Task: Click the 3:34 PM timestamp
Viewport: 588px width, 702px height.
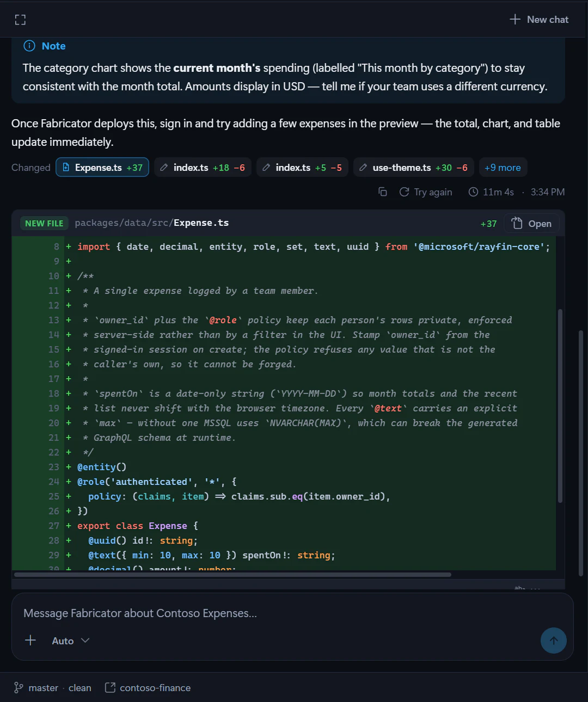Action: point(548,192)
